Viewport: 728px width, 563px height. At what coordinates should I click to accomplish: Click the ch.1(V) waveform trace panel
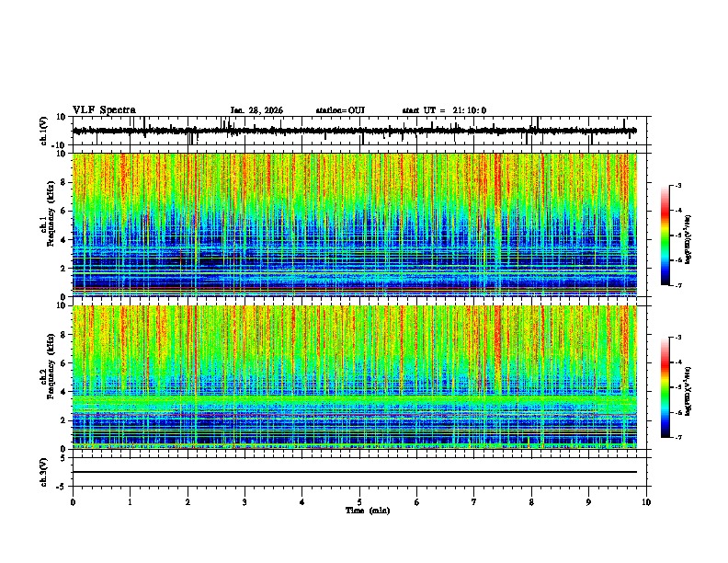[x=361, y=131]
